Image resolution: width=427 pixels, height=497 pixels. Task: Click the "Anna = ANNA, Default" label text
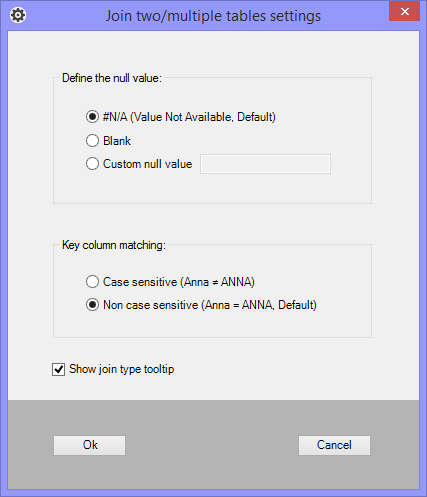point(259,305)
